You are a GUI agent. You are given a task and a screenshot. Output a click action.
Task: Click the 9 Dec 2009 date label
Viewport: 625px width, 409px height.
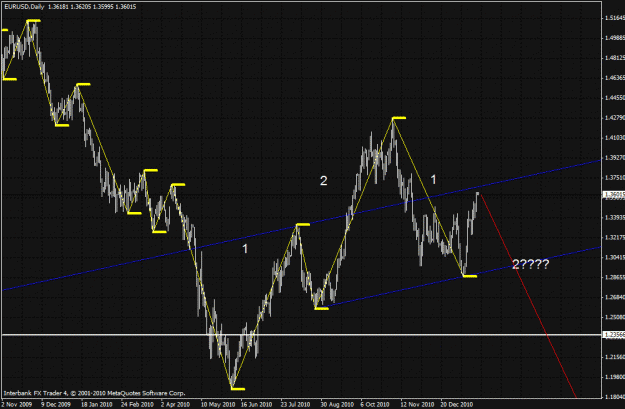click(56, 404)
